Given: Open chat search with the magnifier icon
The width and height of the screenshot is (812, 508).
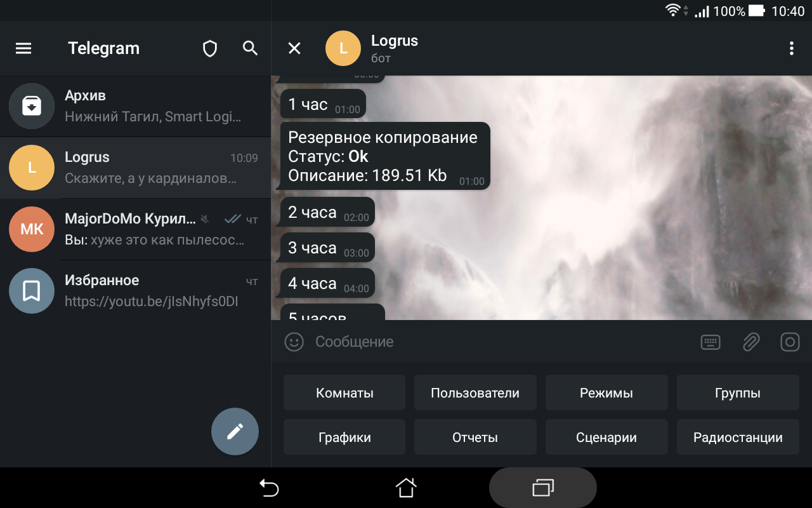Looking at the screenshot, I should [250, 48].
